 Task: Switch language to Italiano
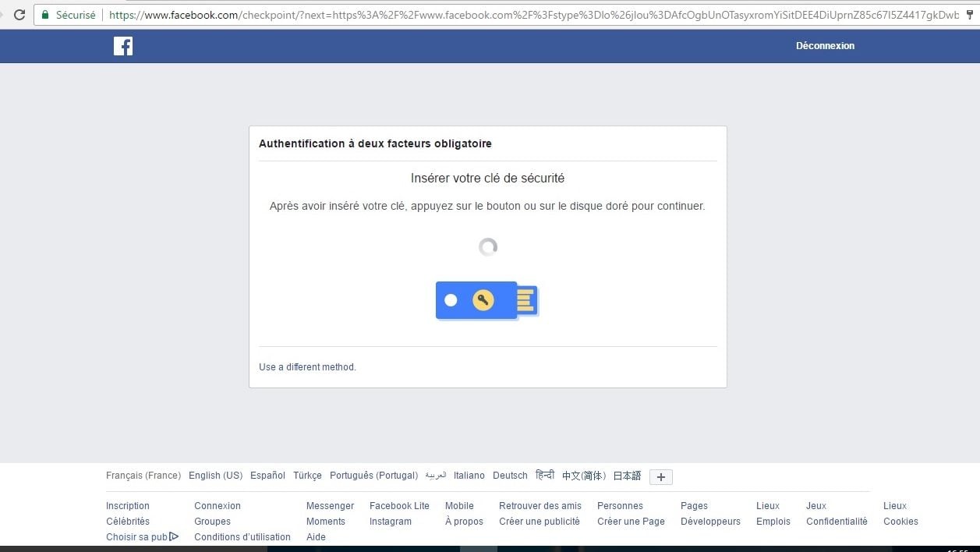pos(469,476)
